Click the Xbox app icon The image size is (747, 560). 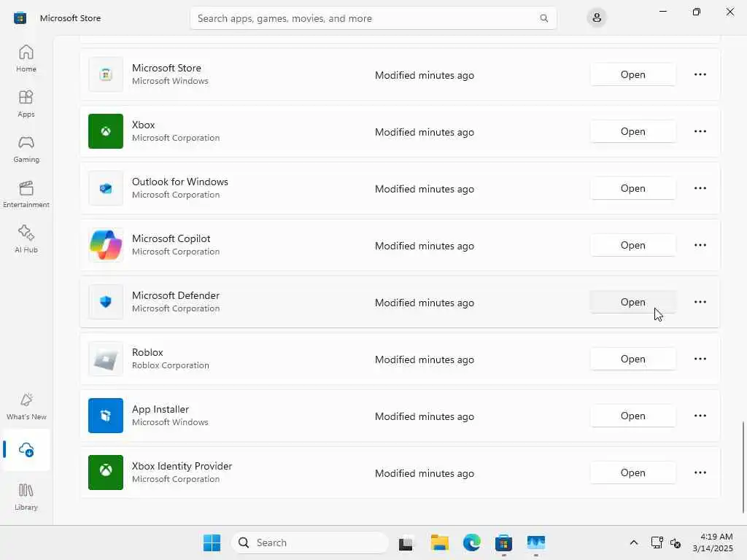click(106, 131)
